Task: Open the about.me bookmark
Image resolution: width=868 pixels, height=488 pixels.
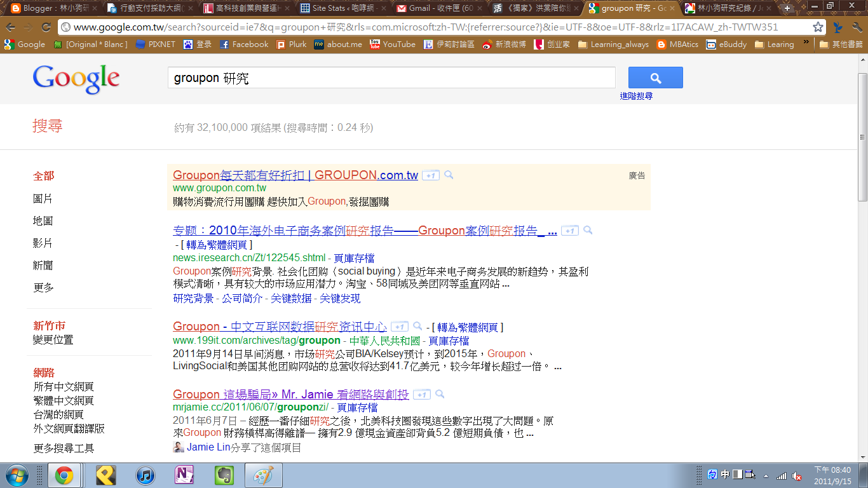Action: 338,44
